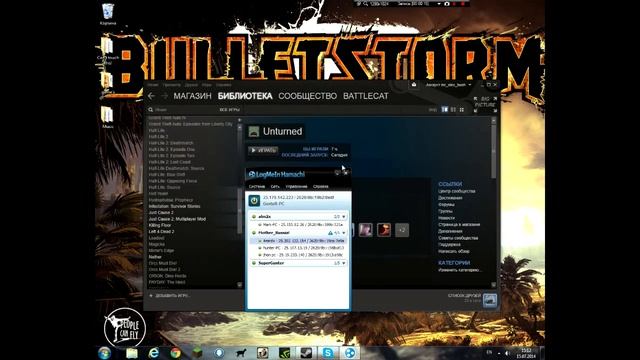Select Just Cause 2: Multiplayer Mod
640x360 pixels.
pyautogui.click(x=177, y=219)
